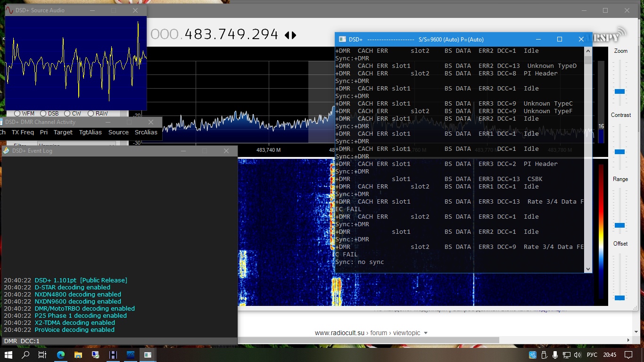Image resolution: width=644 pixels, height=362 pixels.
Task: Select the DSB demodulation radio button
Action: 43,114
